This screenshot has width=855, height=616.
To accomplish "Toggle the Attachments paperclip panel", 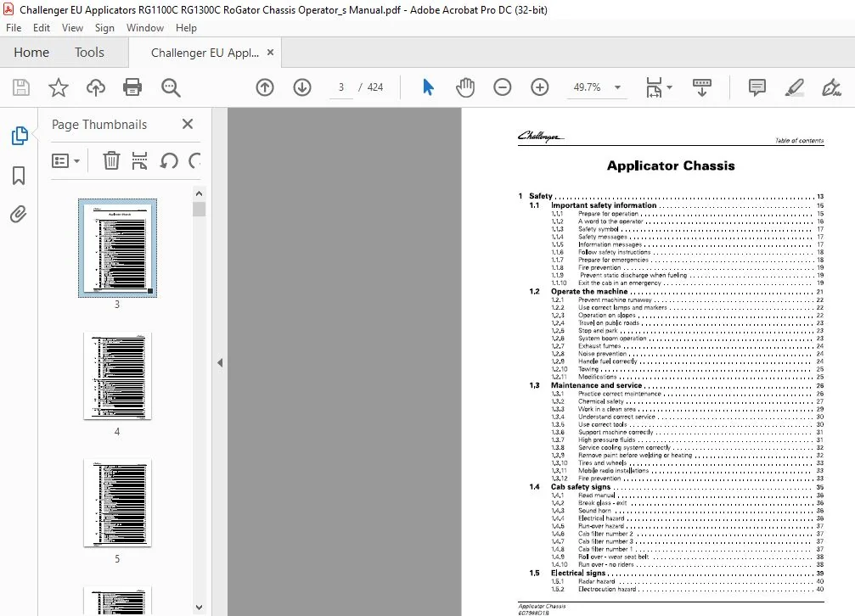I will (x=19, y=214).
